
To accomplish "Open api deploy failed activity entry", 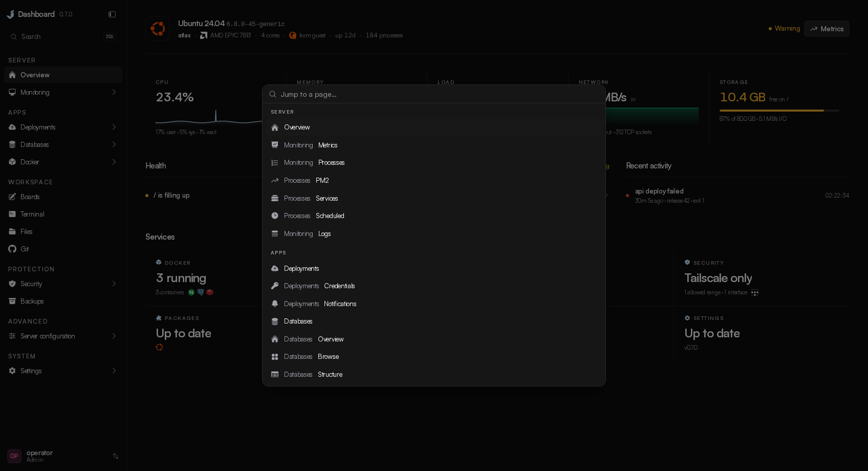I will click(737, 195).
